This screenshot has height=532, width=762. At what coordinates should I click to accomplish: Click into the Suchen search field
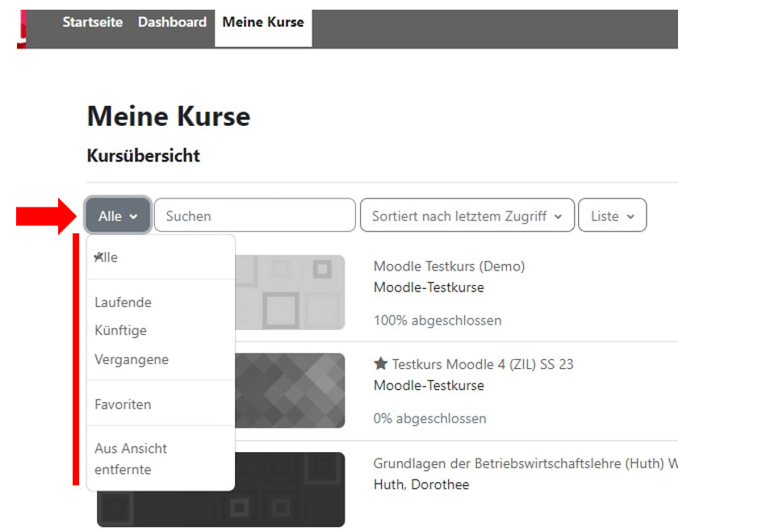pyautogui.click(x=254, y=215)
